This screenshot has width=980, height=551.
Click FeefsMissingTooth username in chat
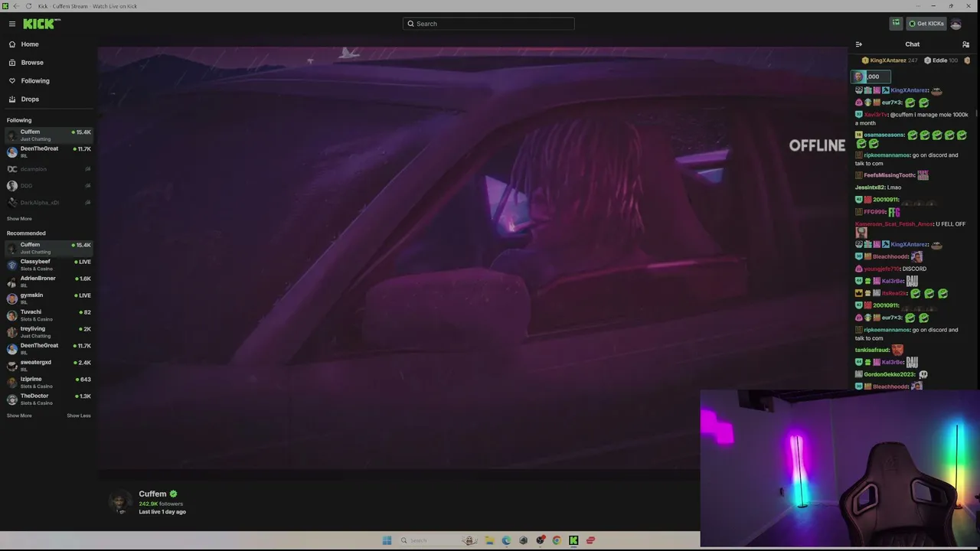(890, 175)
